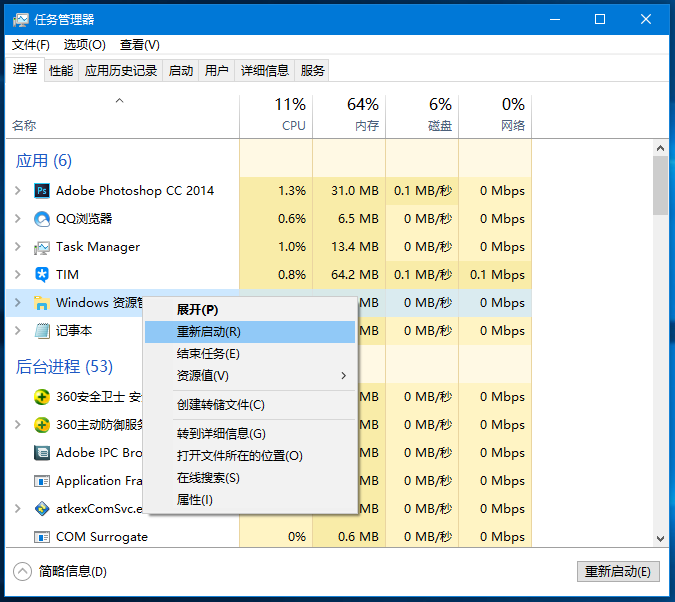
Task: Click the Adobe IPC Broker icon
Action: [x=42, y=453]
